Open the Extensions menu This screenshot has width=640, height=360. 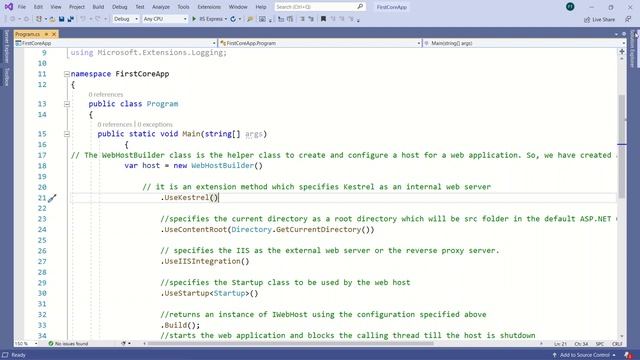tap(209, 7)
